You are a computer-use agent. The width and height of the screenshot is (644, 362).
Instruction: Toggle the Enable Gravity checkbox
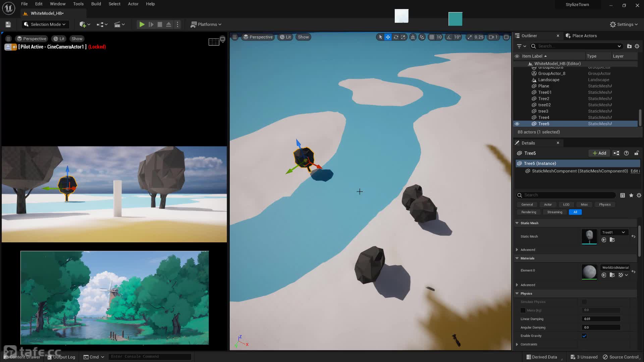[584, 336]
